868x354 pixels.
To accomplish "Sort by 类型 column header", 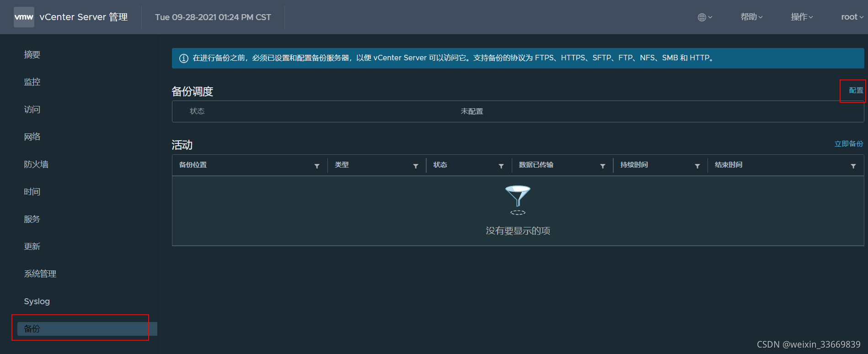I will click(x=342, y=165).
